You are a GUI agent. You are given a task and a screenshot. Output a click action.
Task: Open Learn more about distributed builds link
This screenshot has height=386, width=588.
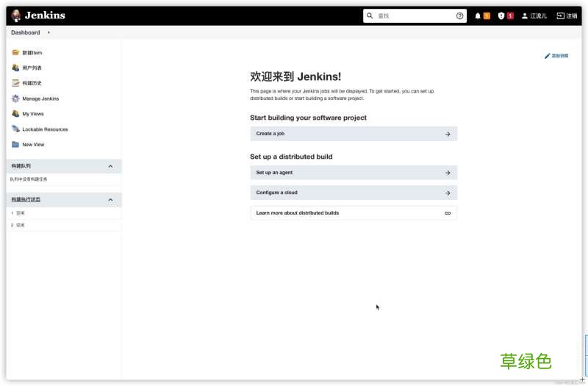pos(353,212)
